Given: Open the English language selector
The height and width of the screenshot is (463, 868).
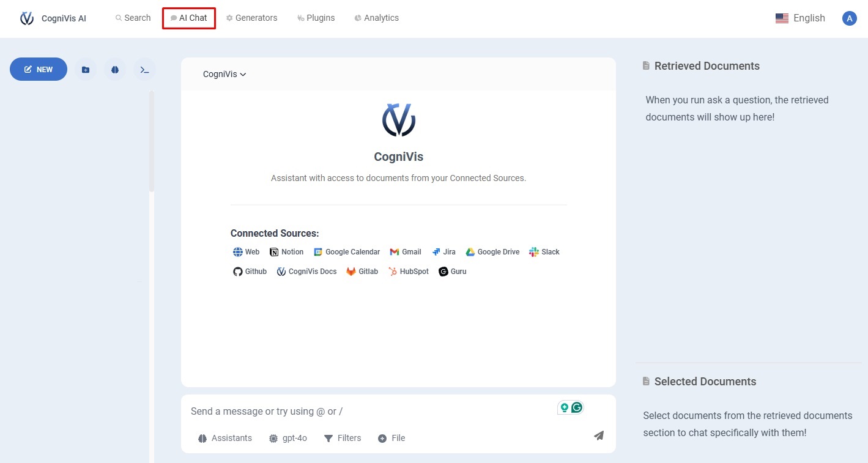Looking at the screenshot, I should coord(800,18).
